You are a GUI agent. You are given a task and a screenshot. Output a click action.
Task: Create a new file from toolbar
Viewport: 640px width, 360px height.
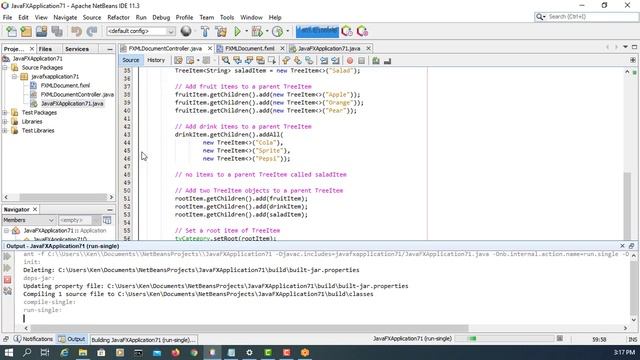(x=11, y=31)
